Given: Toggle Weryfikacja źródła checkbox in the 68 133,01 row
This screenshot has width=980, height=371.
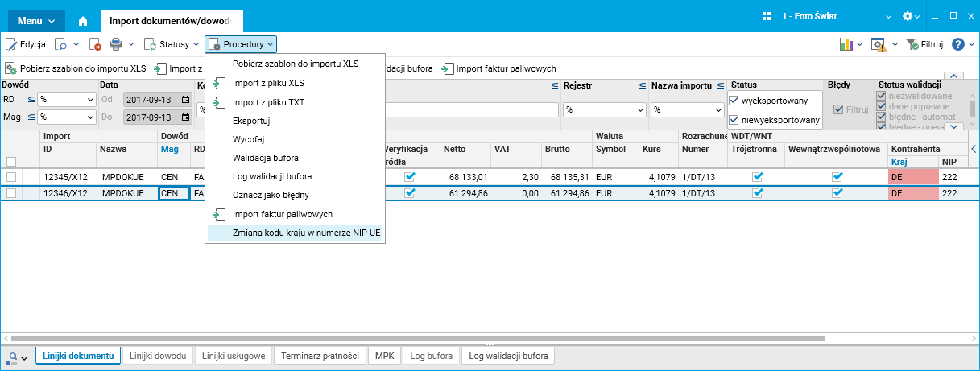Looking at the screenshot, I should pyautogui.click(x=410, y=177).
